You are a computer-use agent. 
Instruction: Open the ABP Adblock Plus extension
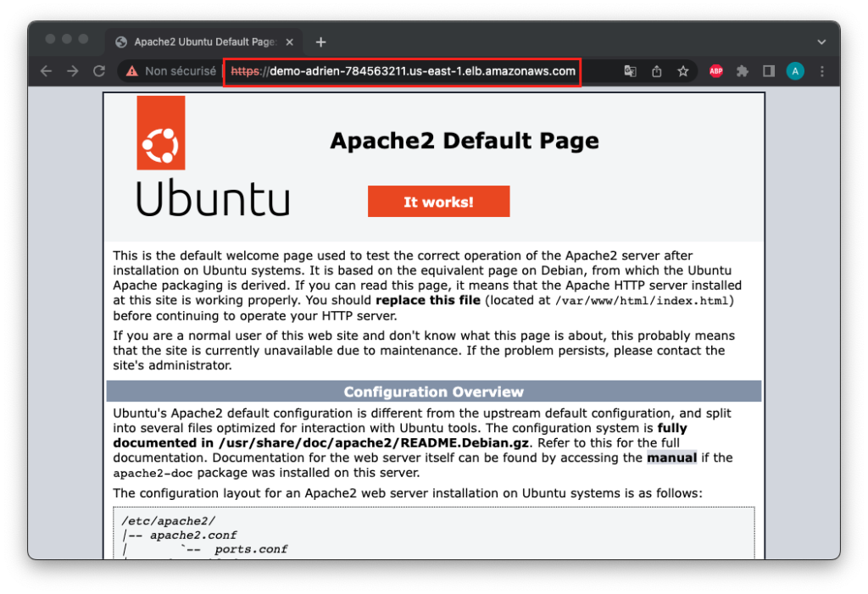(715, 71)
